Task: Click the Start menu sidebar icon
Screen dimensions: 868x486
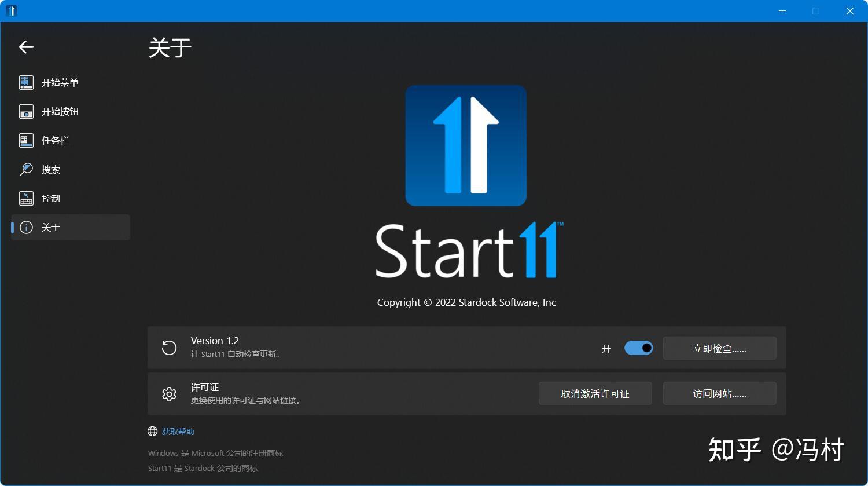Action: [26, 82]
